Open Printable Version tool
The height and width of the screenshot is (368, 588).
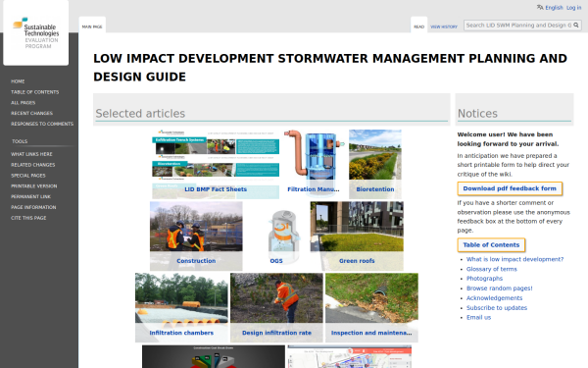(x=33, y=185)
